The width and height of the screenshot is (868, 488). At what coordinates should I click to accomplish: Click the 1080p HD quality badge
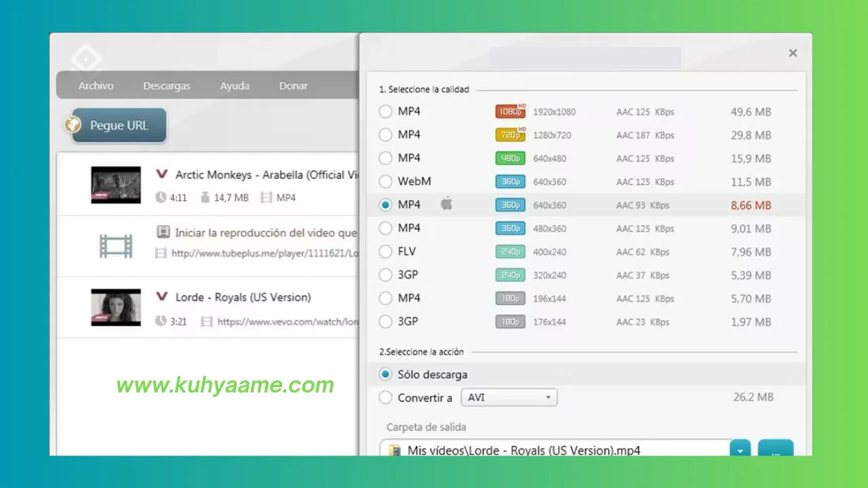click(511, 111)
